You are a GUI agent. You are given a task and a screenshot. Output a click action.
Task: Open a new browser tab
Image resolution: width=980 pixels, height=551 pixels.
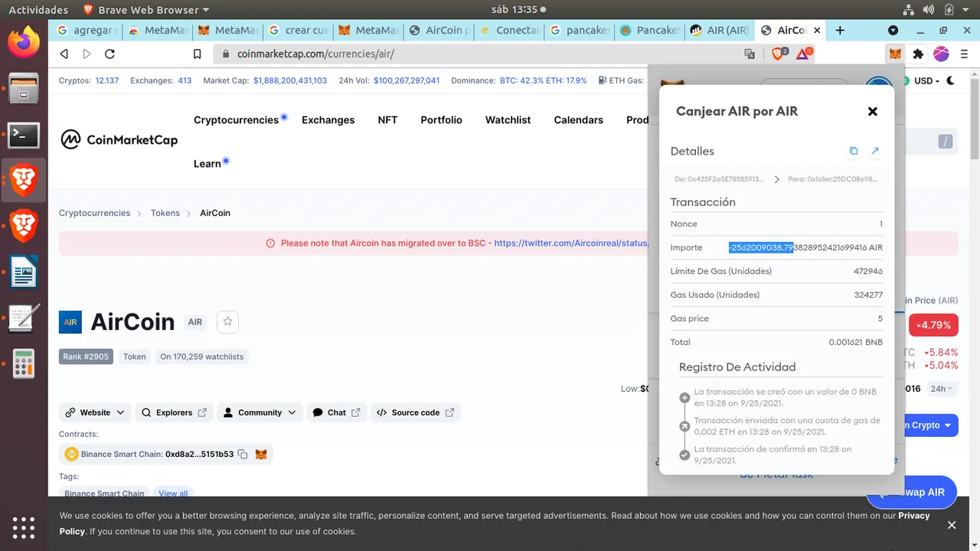tap(840, 31)
